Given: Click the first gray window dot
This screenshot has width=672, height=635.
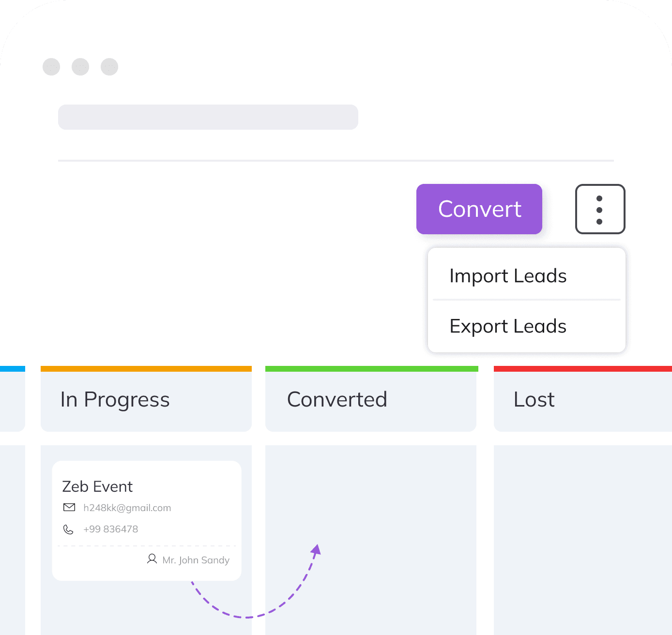Looking at the screenshot, I should (x=51, y=67).
